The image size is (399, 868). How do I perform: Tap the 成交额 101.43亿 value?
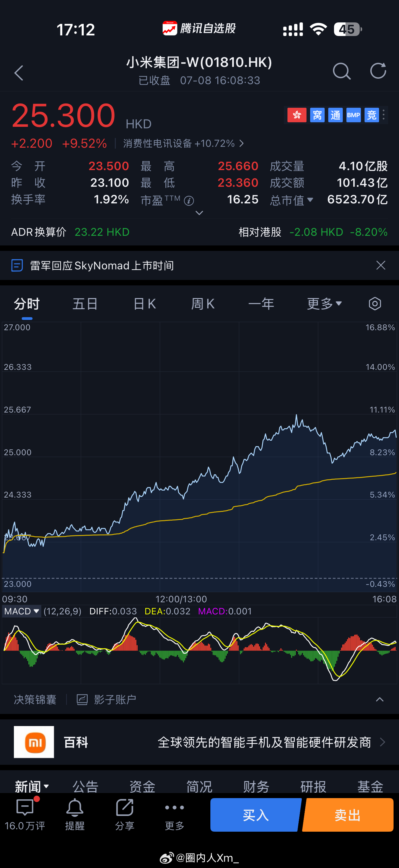[362, 182]
